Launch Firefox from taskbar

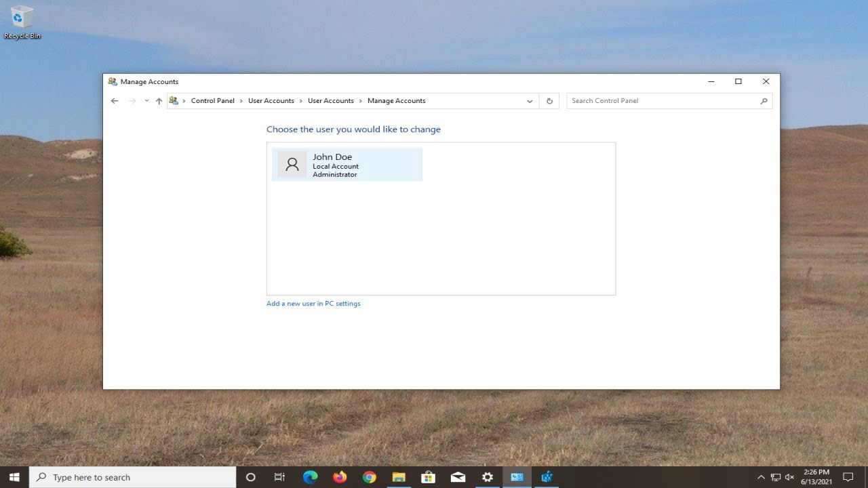[x=340, y=477]
